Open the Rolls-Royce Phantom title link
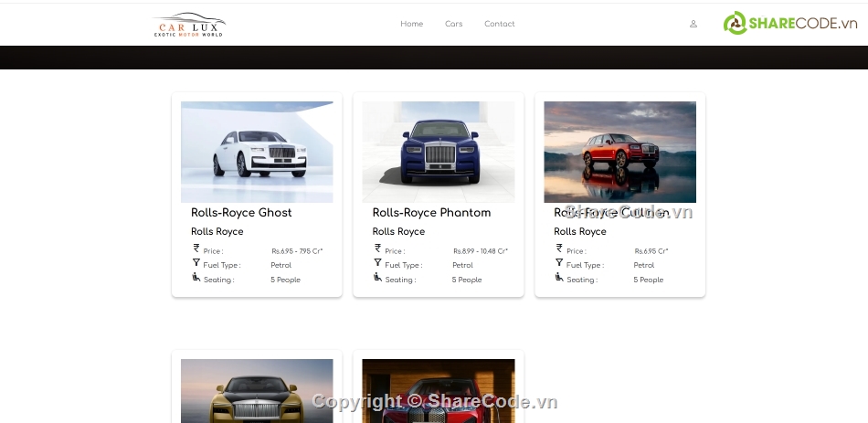 (x=431, y=213)
